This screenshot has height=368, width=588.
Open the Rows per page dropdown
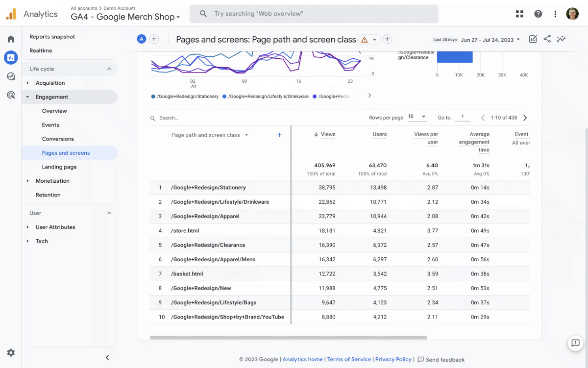coord(417,117)
